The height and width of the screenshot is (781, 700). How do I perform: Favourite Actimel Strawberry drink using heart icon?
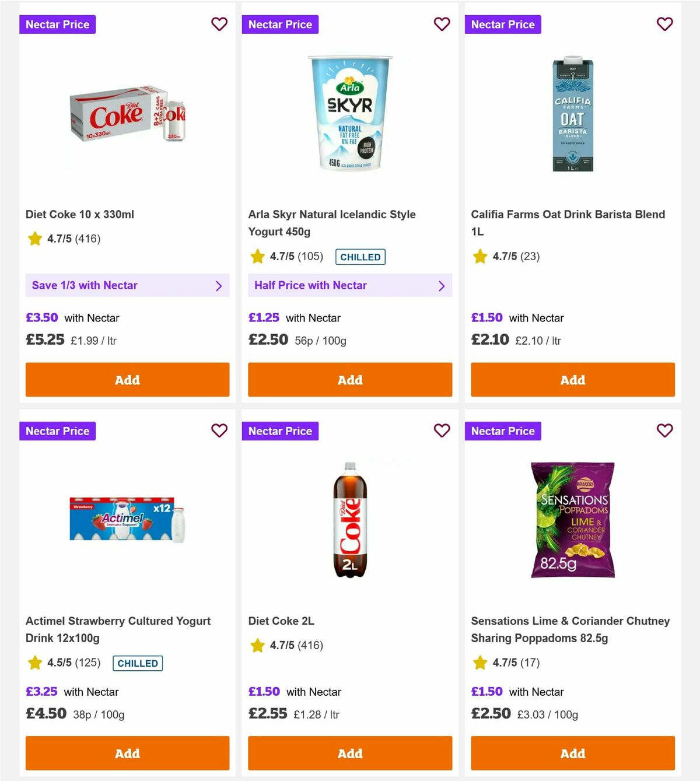(219, 430)
